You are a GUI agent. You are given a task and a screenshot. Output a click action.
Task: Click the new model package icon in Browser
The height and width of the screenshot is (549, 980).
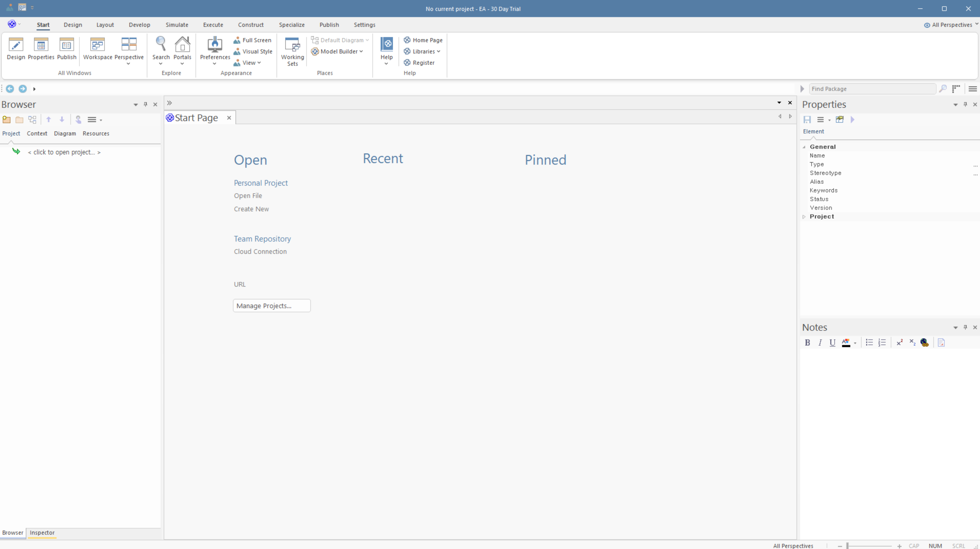(x=6, y=120)
